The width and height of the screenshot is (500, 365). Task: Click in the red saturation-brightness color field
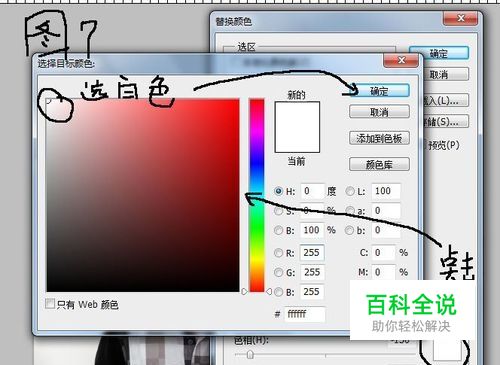tap(143, 195)
